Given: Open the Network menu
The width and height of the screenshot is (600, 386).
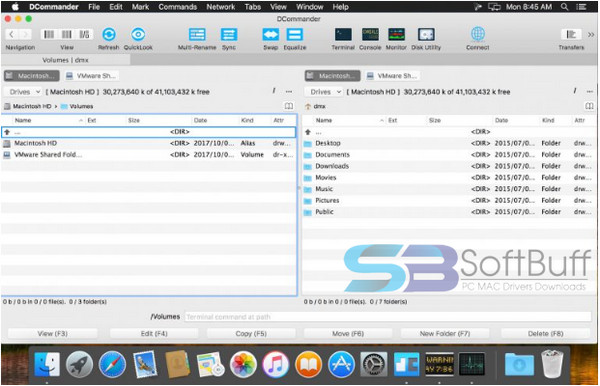Looking at the screenshot, I should click(221, 7).
